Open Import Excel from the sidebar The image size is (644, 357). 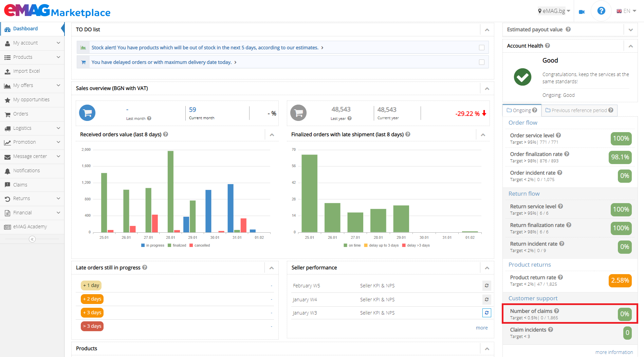coord(26,71)
